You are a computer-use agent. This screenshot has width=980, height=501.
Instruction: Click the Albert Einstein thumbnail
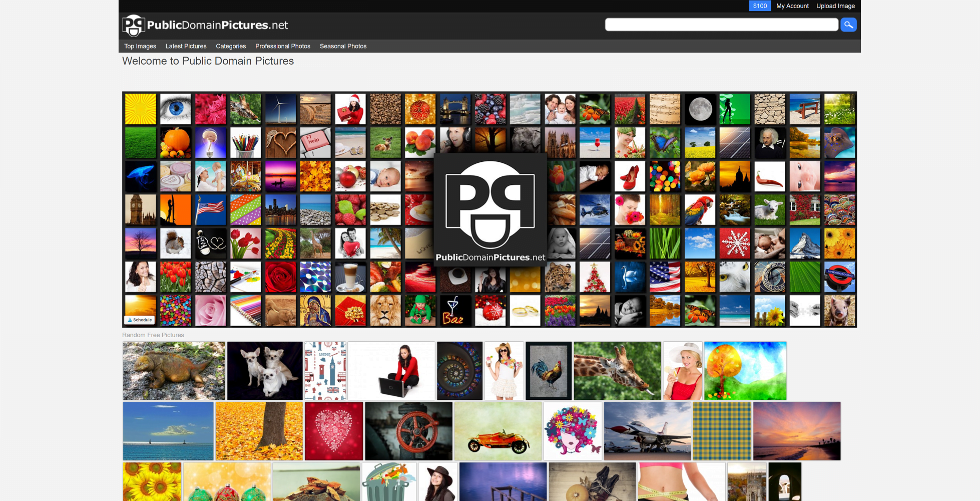[770, 142]
